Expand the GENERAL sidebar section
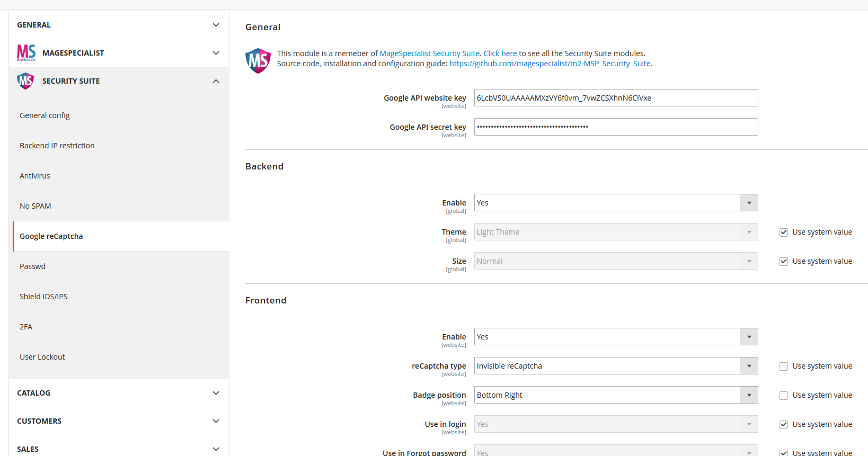 pos(119,25)
